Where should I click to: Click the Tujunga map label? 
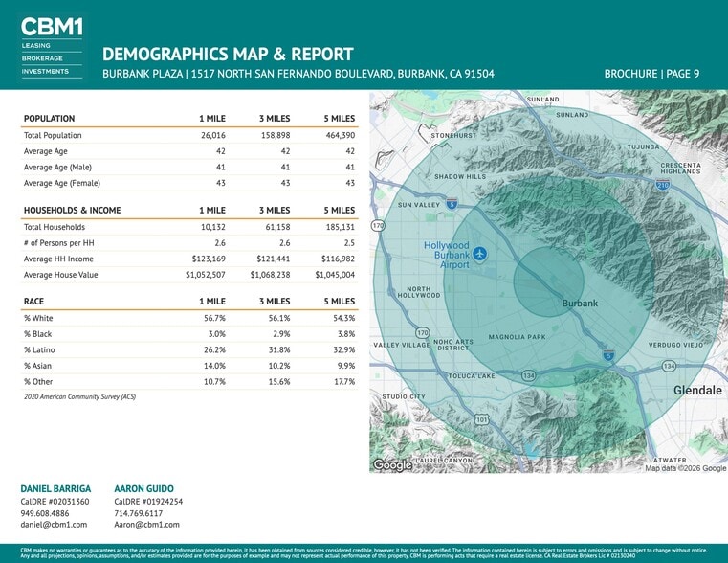[644, 146]
